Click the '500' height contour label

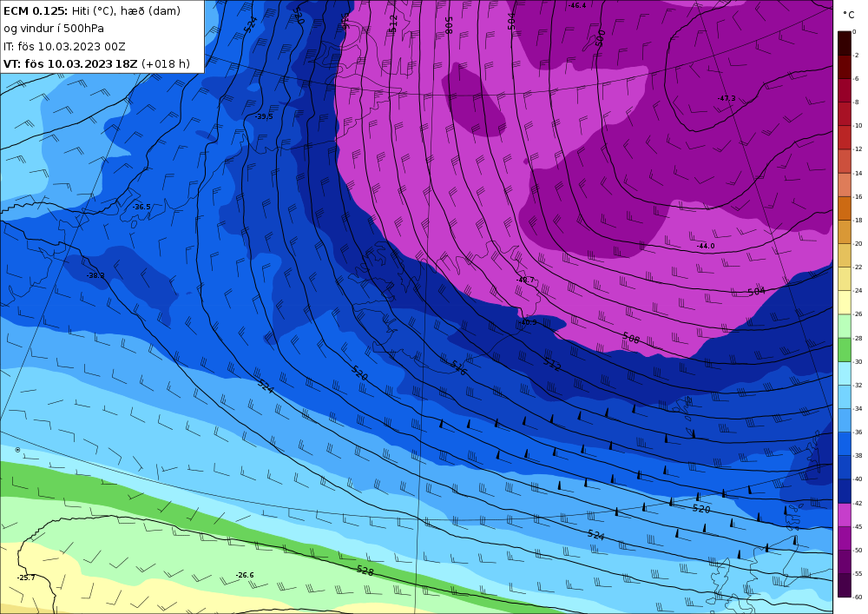(600, 38)
